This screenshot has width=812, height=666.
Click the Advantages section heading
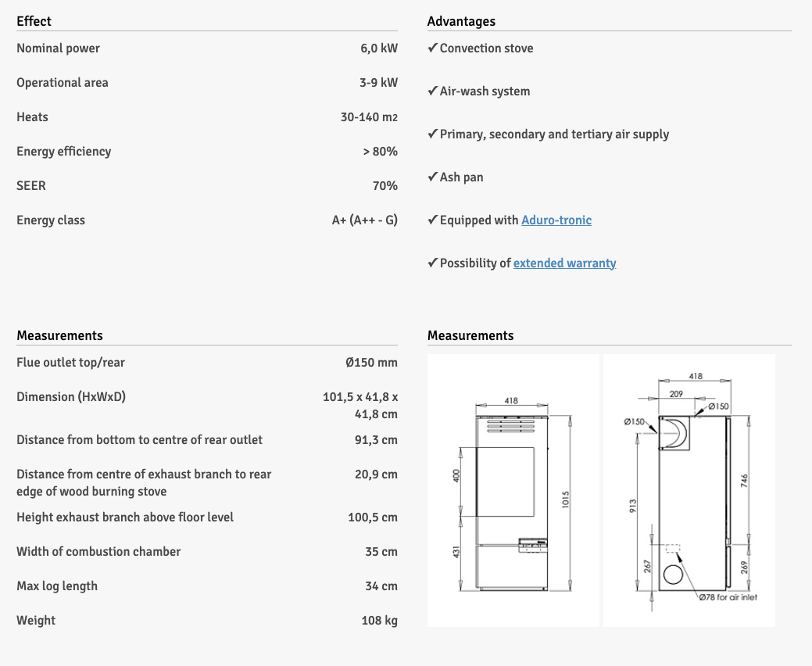(x=461, y=21)
